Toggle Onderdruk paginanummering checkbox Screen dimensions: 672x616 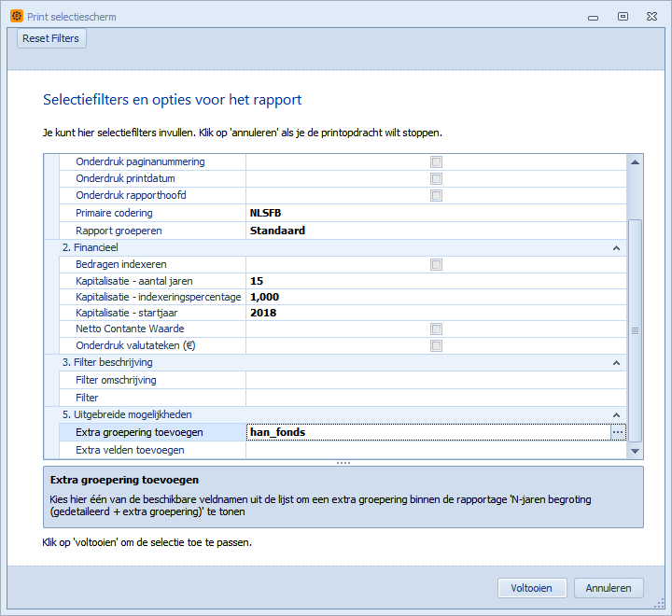436,162
